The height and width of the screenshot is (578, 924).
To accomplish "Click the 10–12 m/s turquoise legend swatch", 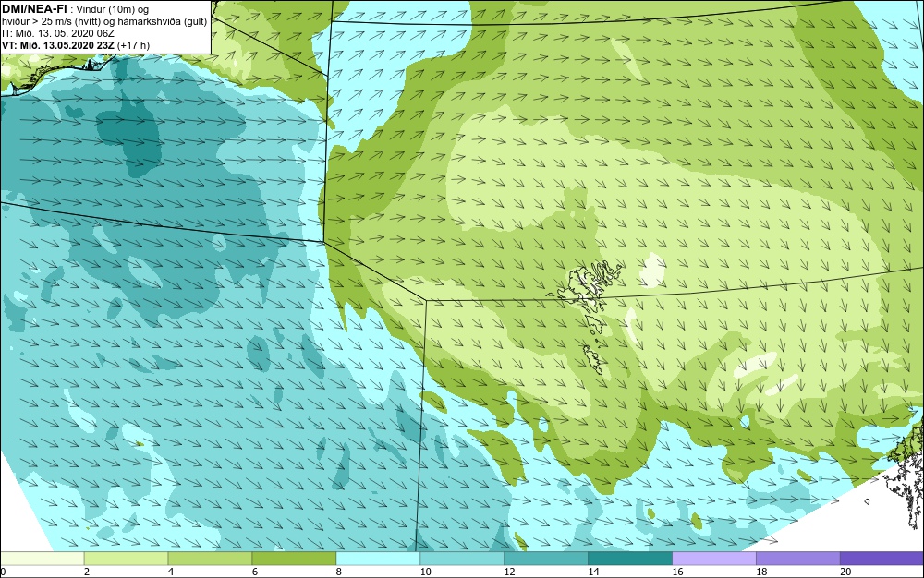I will click(462, 559).
